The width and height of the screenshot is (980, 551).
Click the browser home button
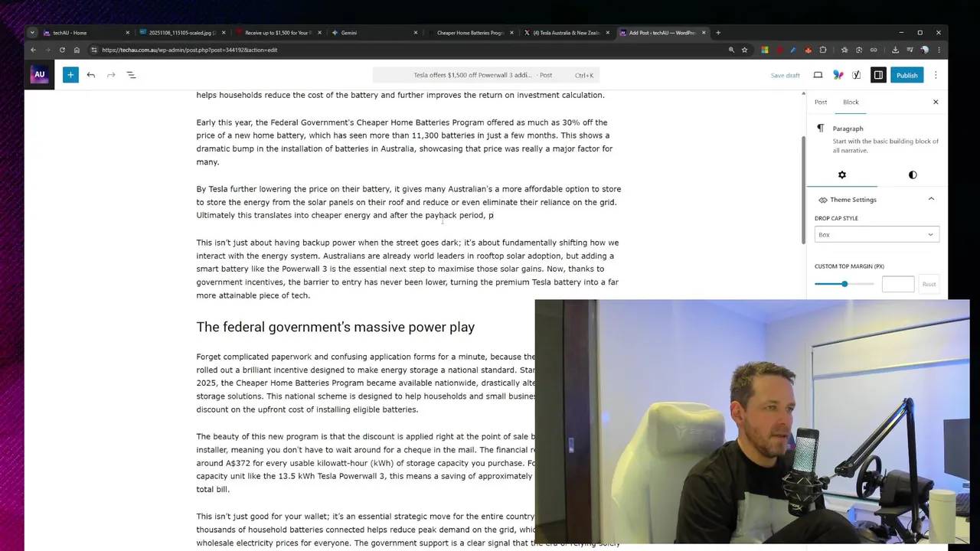[x=77, y=50]
